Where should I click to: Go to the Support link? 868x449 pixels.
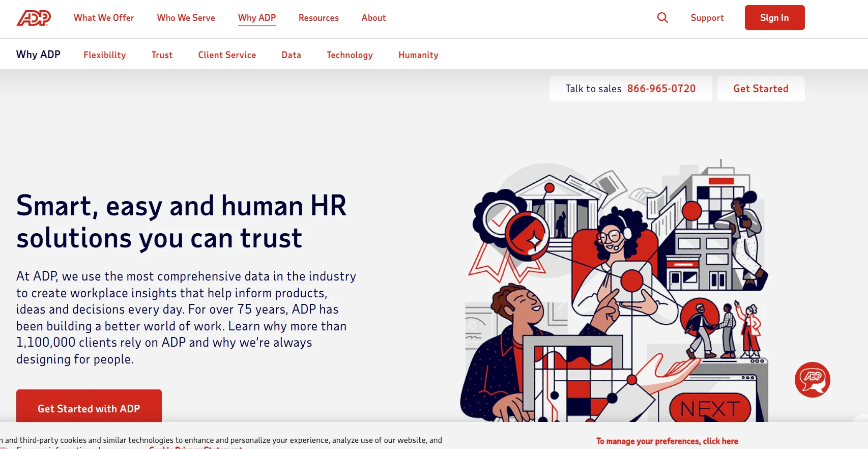pos(707,18)
